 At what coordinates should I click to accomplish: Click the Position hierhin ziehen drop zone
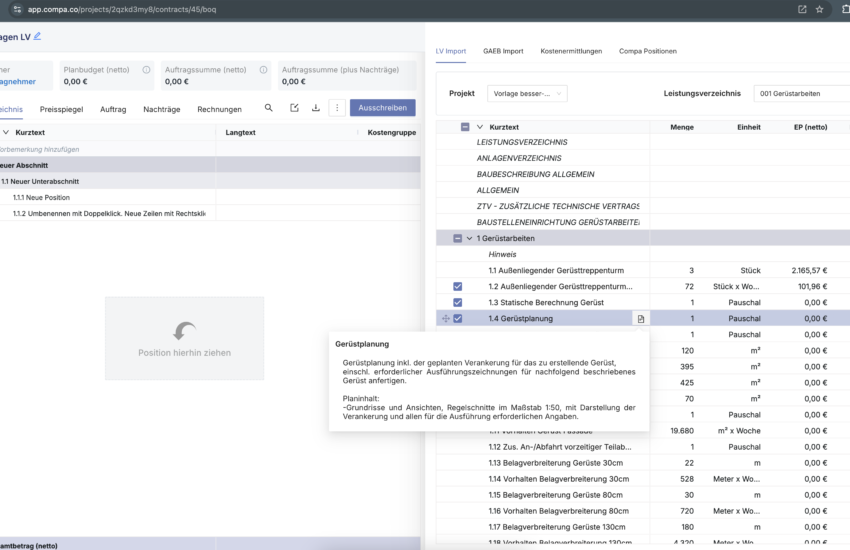pos(184,338)
